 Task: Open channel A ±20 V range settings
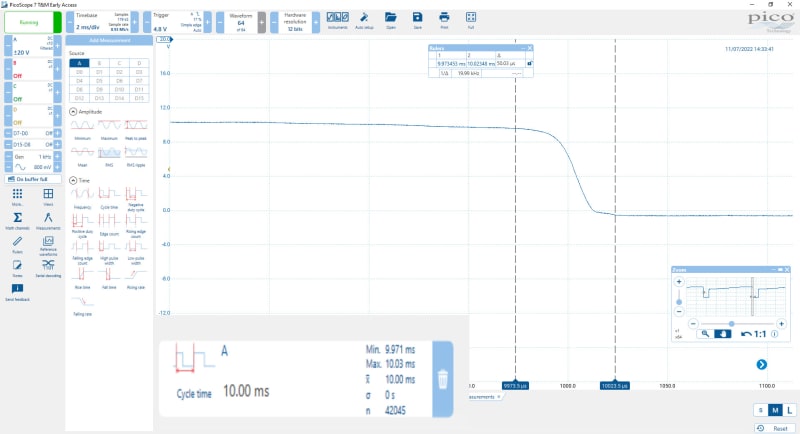[33, 46]
